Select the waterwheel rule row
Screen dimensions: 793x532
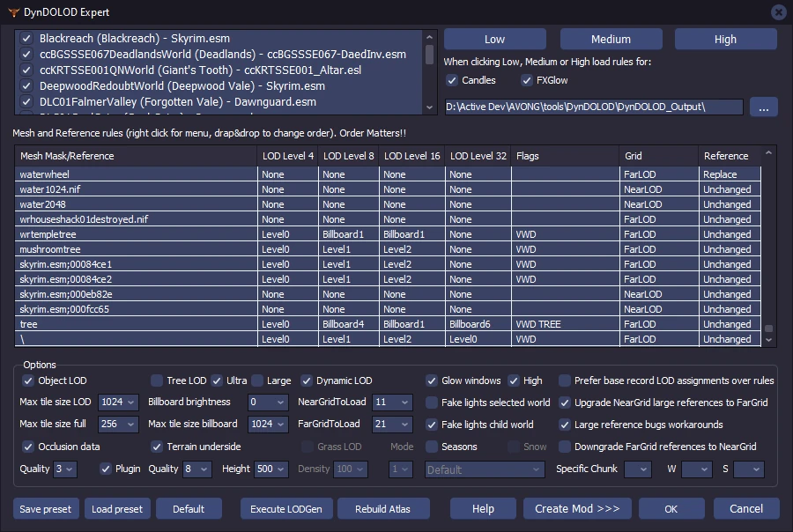click(388, 174)
